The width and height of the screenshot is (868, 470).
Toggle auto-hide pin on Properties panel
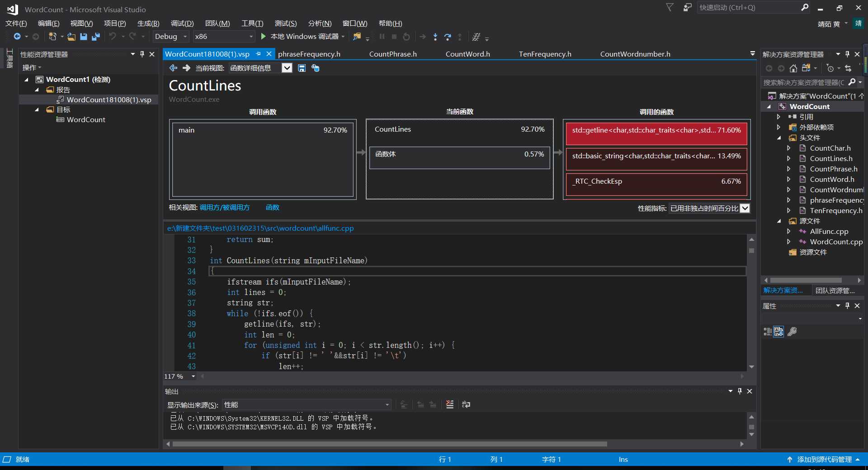tap(847, 306)
